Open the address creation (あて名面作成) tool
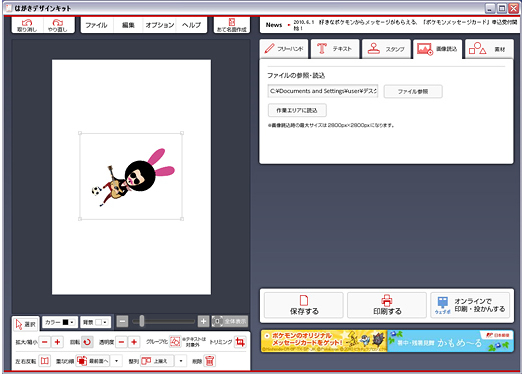 coord(232,25)
